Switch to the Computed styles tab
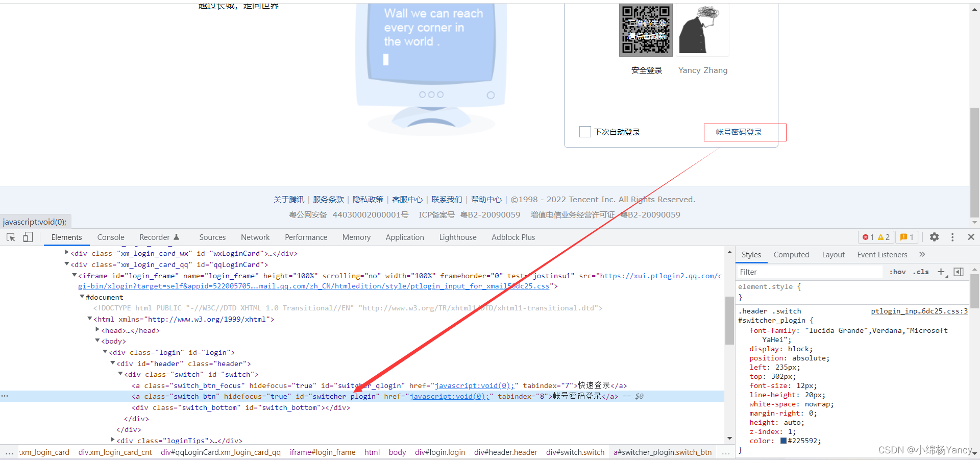 [791, 255]
